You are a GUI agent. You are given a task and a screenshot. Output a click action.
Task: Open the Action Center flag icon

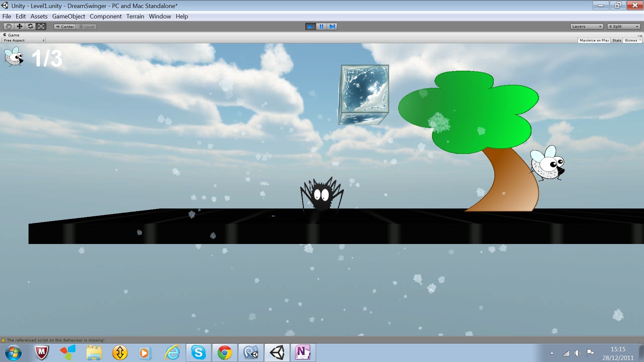click(590, 353)
